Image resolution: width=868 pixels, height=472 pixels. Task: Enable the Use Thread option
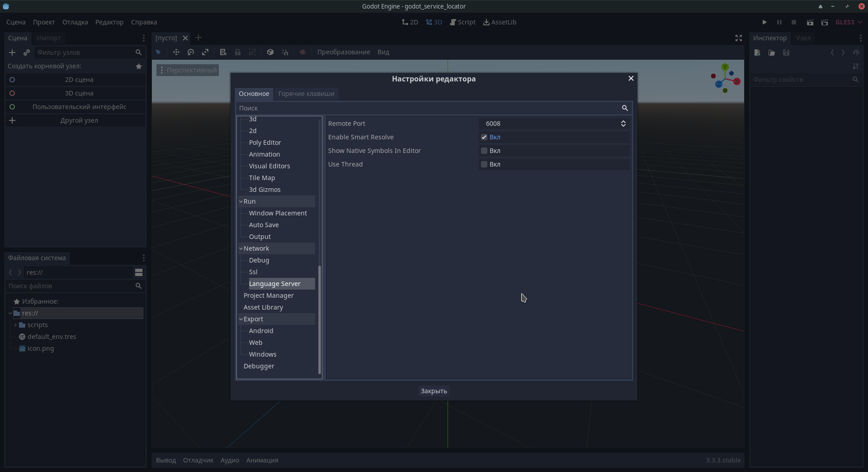click(484, 164)
